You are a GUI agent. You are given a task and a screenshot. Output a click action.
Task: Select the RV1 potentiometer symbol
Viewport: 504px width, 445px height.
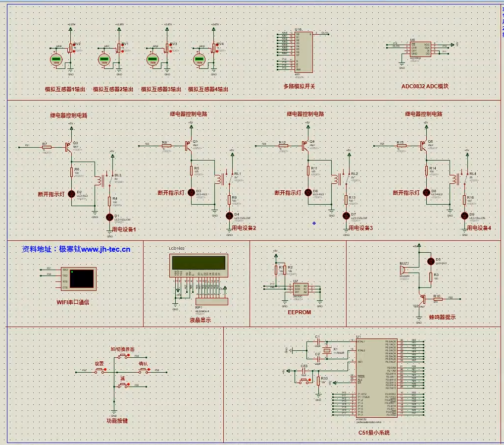(x=119, y=48)
